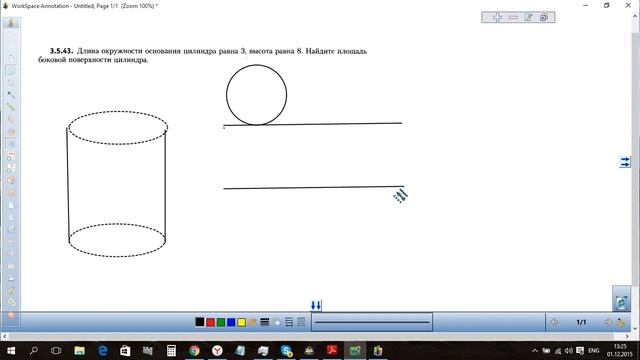Click the orange icon at left toolbar bottom
Viewport: 640px width, 360px height.
point(11,315)
